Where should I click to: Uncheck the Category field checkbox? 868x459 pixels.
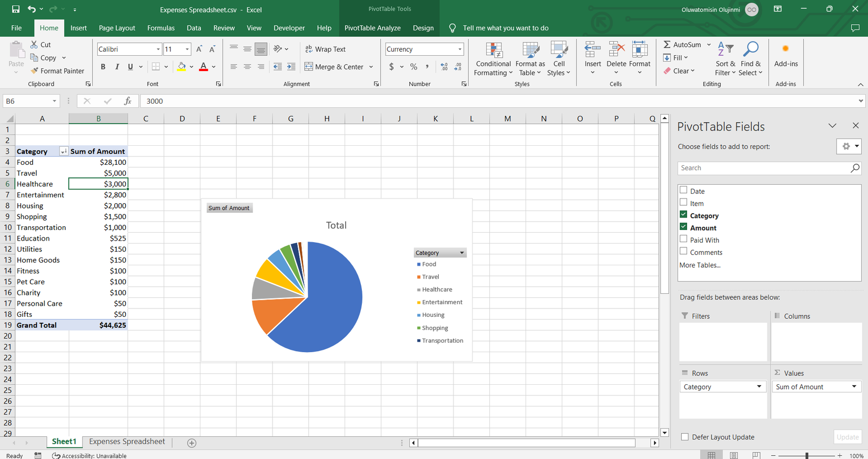coord(683,215)
